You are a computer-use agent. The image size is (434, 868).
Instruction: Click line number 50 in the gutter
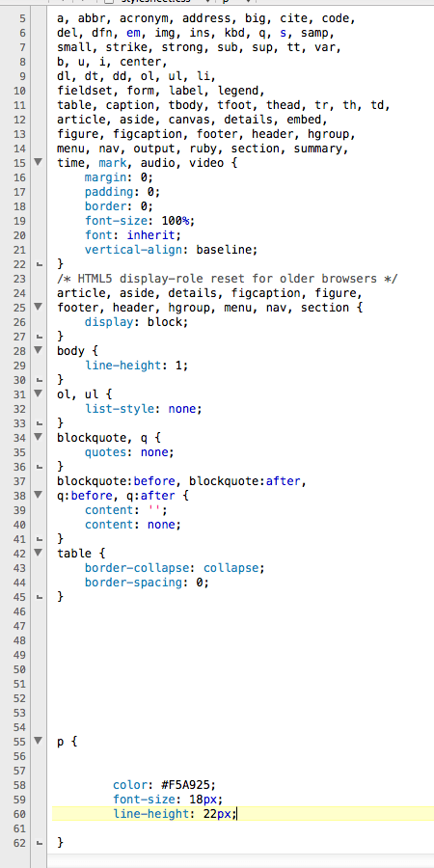(19, 669)
